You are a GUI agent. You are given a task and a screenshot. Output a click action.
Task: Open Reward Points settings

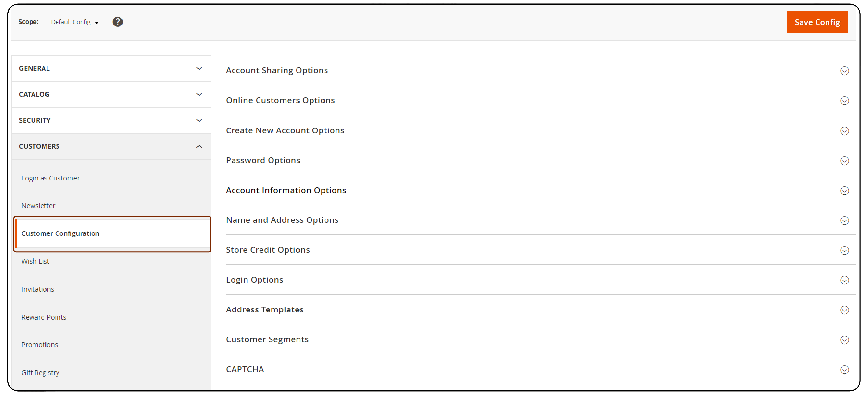click(x=43, y=317)
